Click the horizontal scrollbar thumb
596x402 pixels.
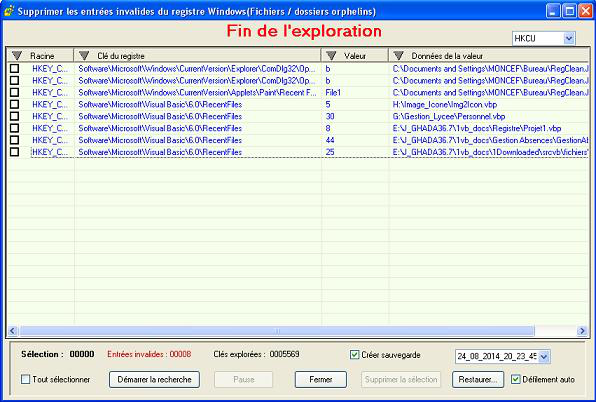(x=277, y=331)
